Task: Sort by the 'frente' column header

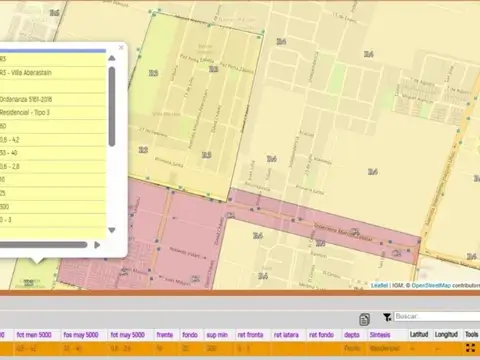Action: [x=165, y=335]
